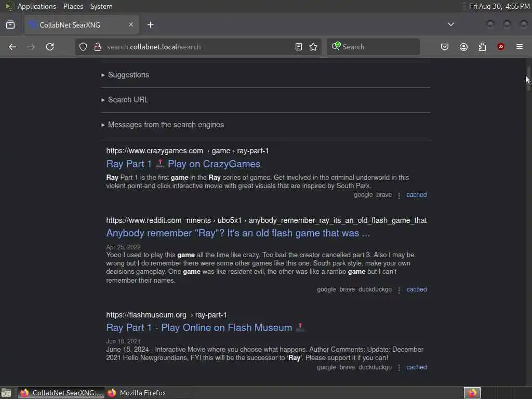Go back to the previous page
Screen dimensions: 532x399
12,47
